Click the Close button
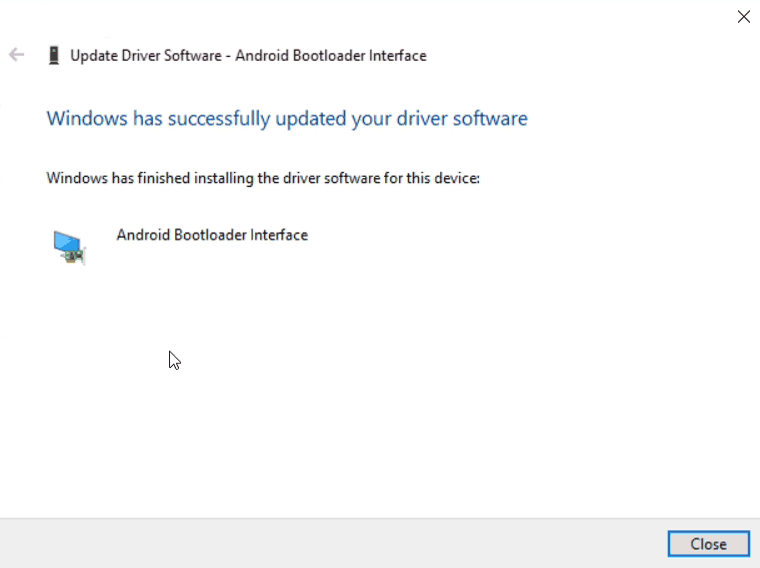This screenshot has height=568, width=760. tap(709, 544)
